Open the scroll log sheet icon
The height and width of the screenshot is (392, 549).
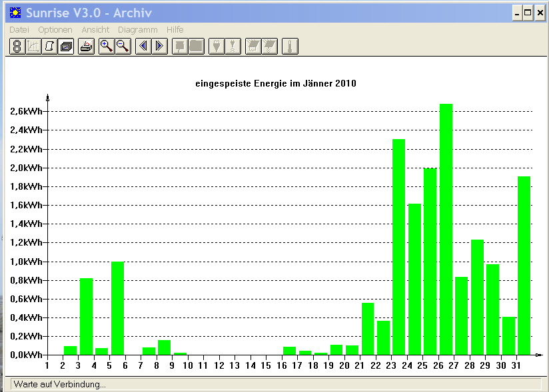tap(50, 46)
